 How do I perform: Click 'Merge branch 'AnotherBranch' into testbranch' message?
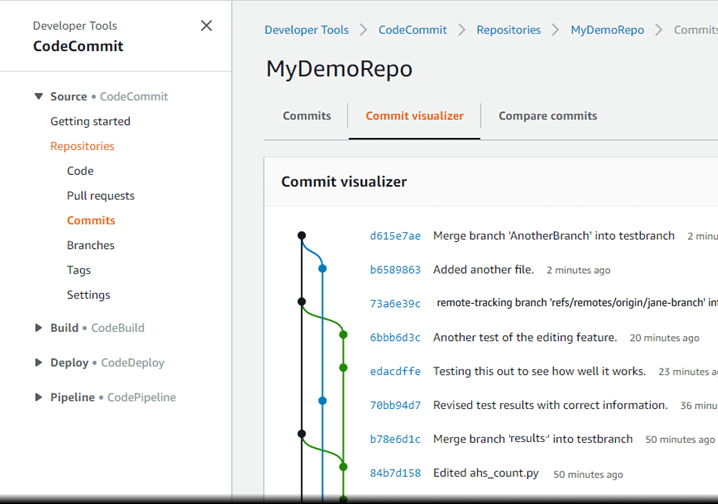(x=554, y=236)
